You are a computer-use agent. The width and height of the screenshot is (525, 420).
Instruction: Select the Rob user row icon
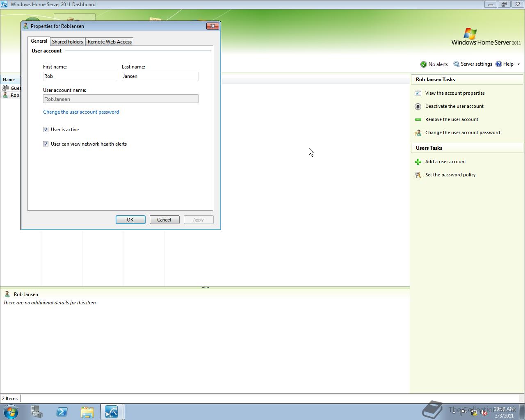click(5, 95)
